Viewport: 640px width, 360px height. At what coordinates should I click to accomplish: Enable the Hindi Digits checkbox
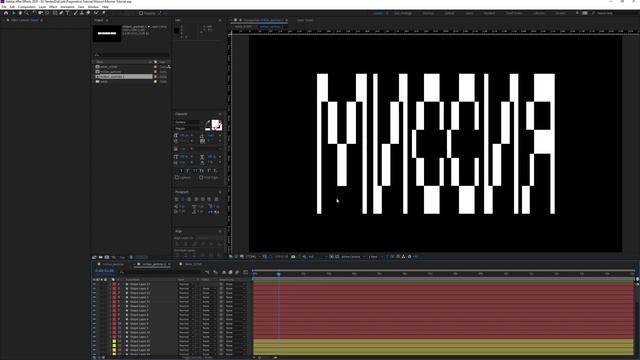pos(201,178)
